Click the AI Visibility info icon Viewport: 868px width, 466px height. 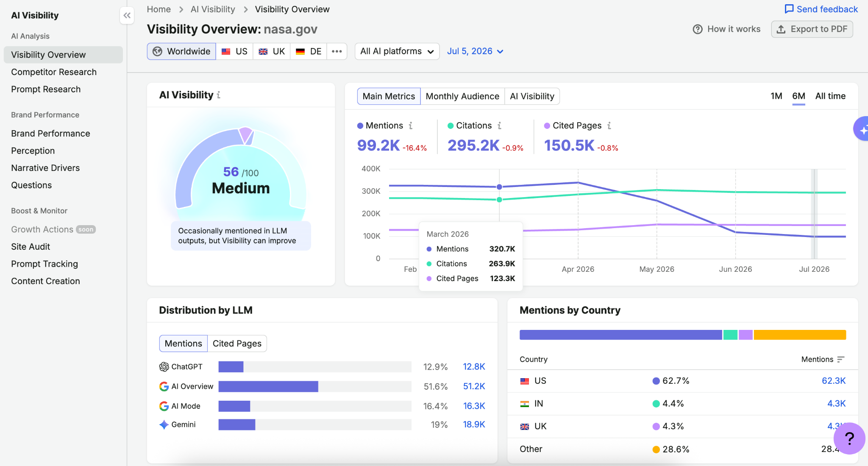click(x=218, y=95)
